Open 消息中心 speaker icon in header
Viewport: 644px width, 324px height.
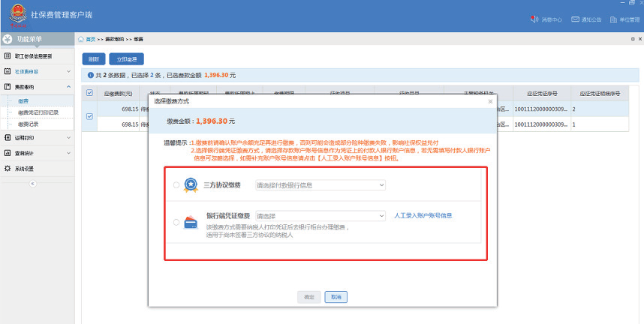534,19
